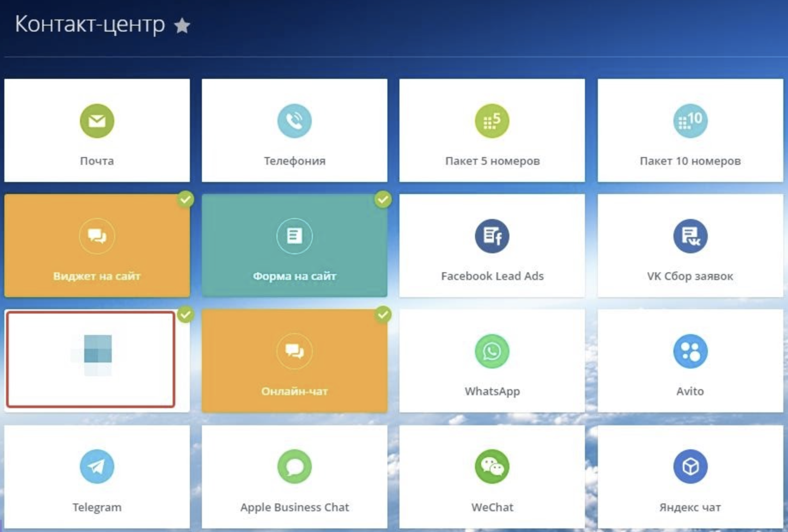Screen dimensions: 788x532
Task: Click the Telegram label
Action: pyautogui.click(x=97, y=507)
